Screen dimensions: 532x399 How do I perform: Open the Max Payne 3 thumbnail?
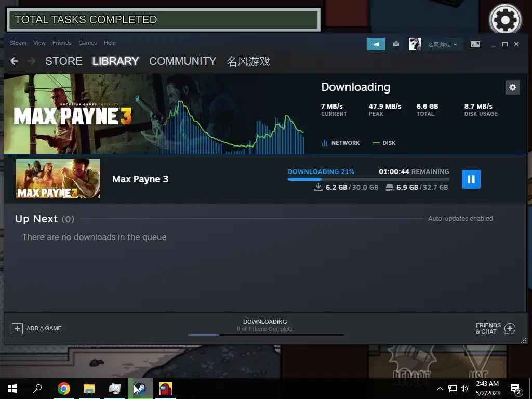tap(58, 179)
